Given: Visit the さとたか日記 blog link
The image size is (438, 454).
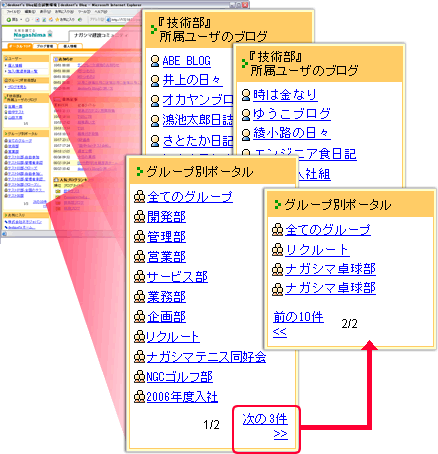Looking at the screenshot, I should tap(198, 141).
